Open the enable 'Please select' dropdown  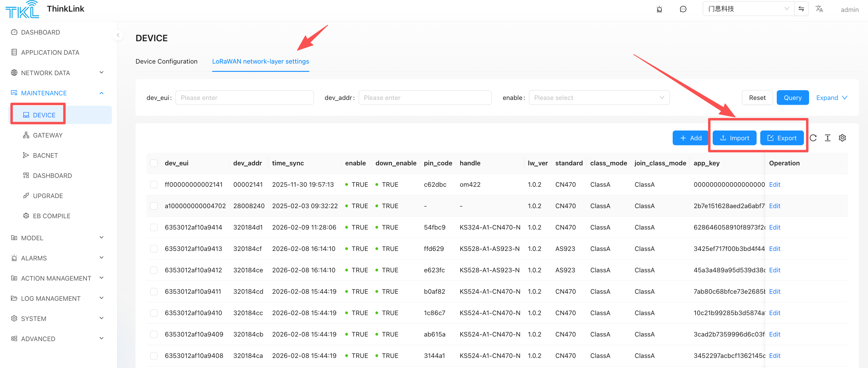pyautogui.click(x=599, y=98)
